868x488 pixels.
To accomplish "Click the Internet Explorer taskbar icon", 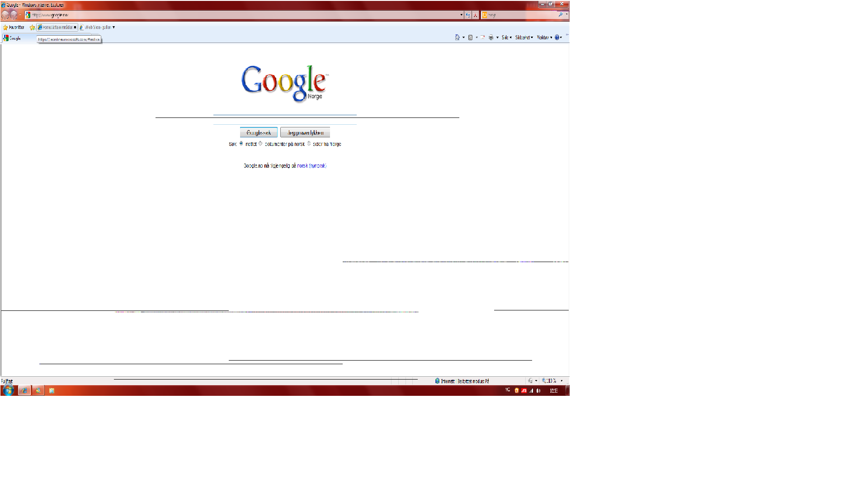I will (24, 390).
